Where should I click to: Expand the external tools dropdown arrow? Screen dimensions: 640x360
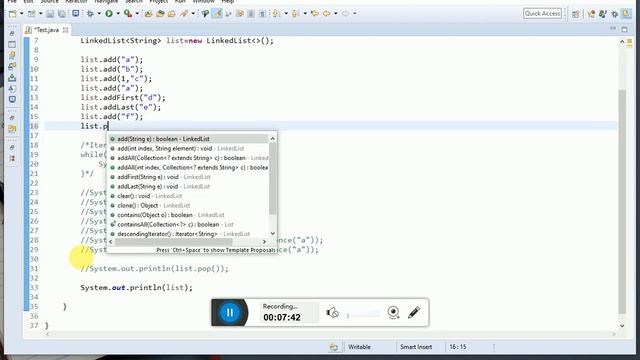coord(137,13)
